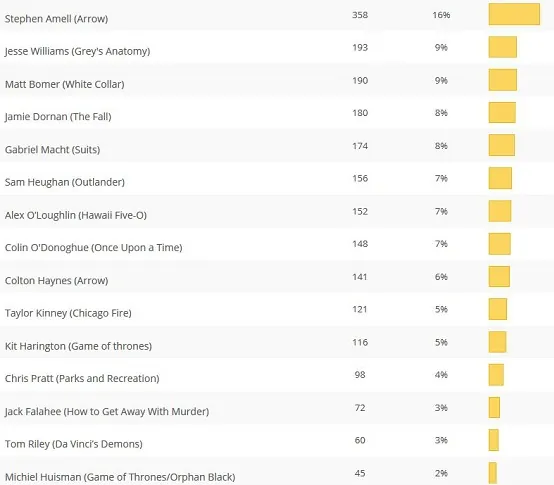Select the yellow bar for Sam Heughan
The image size is (554, 485).
click(x=500, y=178)
